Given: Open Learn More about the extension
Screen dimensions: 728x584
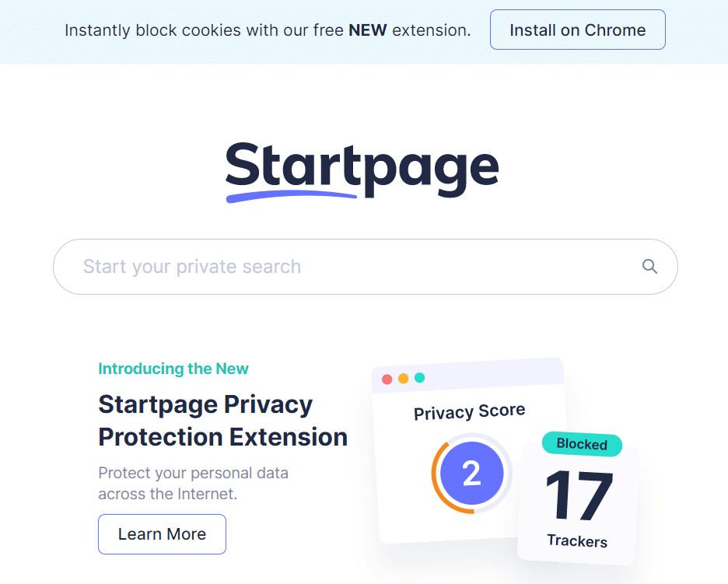Looking at the screenshot, I should pos(162,534).
